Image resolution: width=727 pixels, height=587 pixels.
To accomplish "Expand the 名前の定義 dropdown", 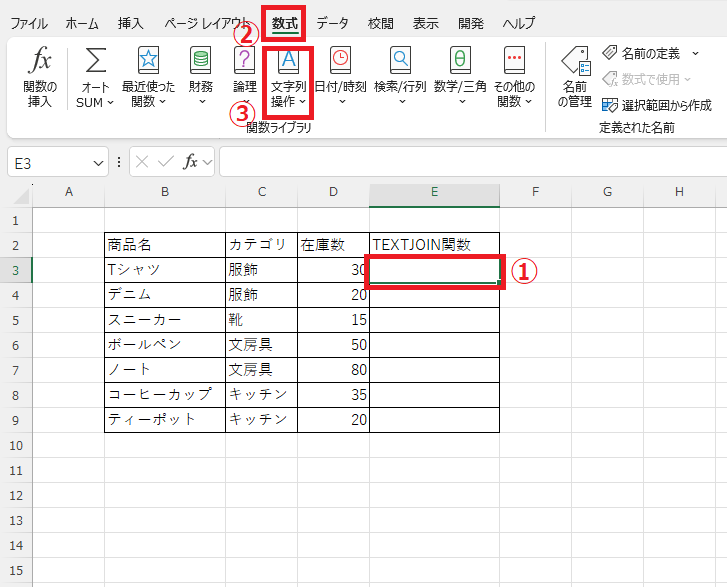I will (695, 53).
